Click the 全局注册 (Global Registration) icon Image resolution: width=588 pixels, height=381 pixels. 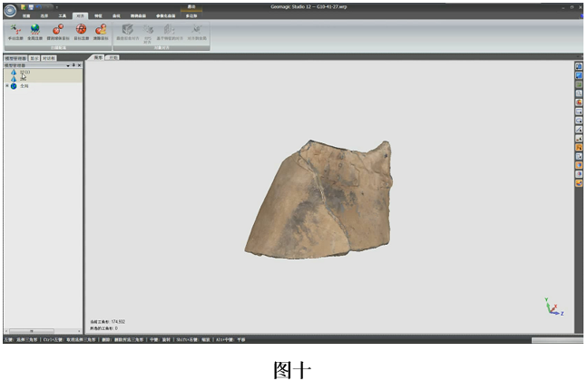(x=35, y=30)
